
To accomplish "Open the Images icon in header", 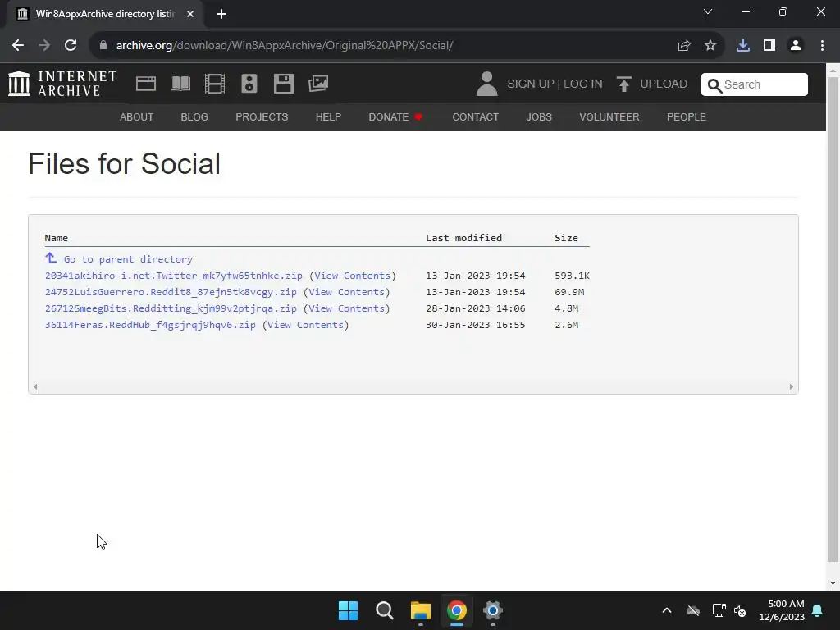I will [x=318, y=84].
